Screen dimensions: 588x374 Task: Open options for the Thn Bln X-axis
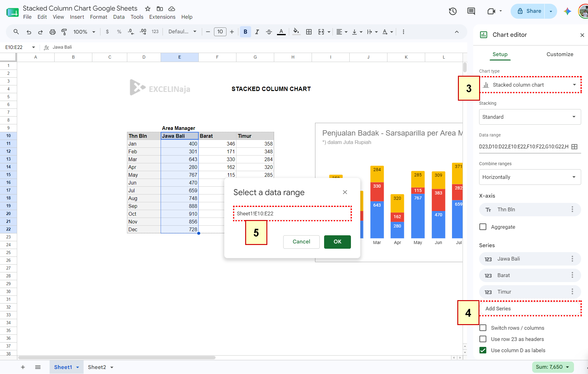click(572, 209)
